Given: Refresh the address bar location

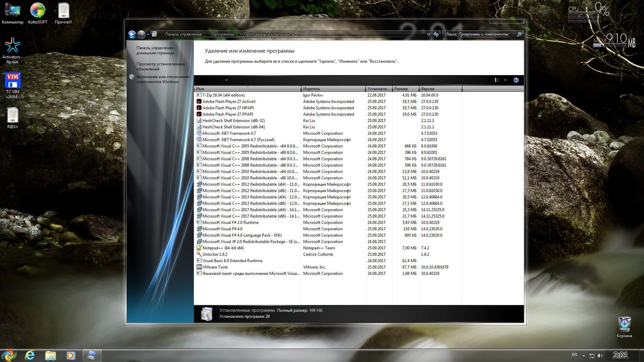Looking at the screenshot, I should [x=436, y=34].
